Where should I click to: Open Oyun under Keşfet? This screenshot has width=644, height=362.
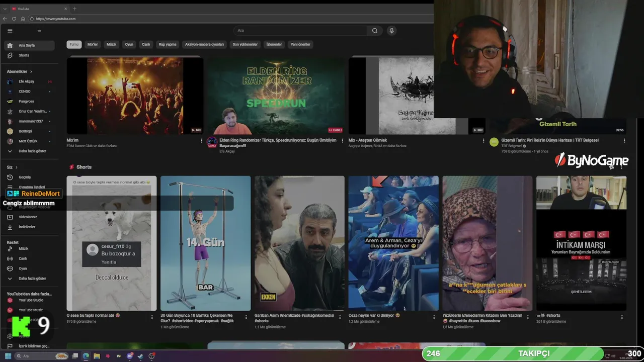tap(29, 268)
